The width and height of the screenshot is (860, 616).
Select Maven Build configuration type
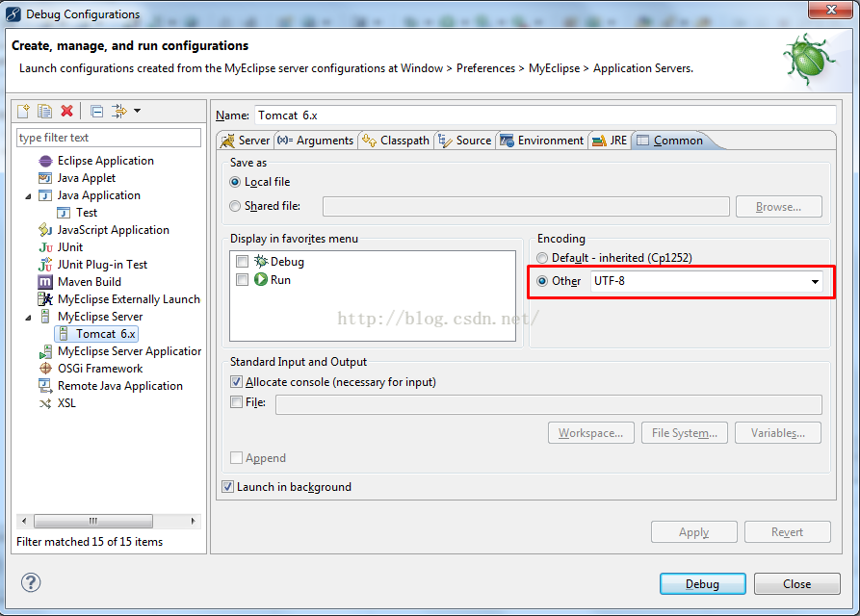pyautogui.click(x=90, y=282)
